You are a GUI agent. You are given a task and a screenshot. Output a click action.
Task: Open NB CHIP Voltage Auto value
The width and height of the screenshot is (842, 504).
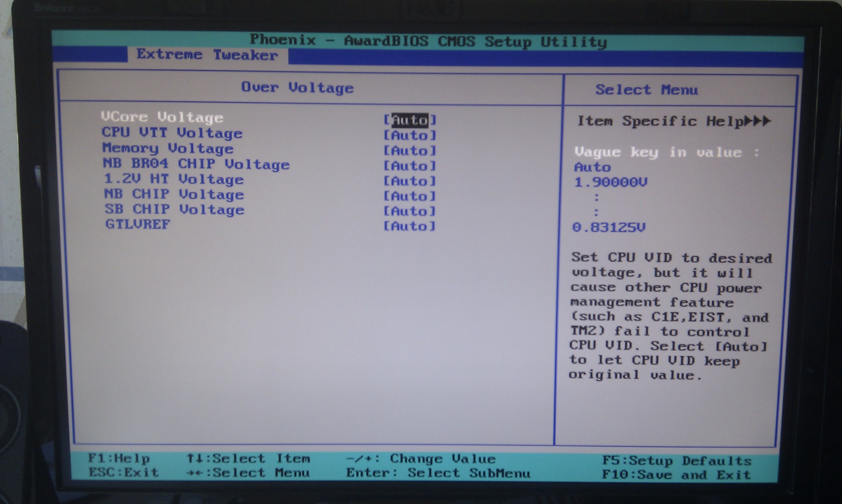pyautogui.click(x=410, y=196)
